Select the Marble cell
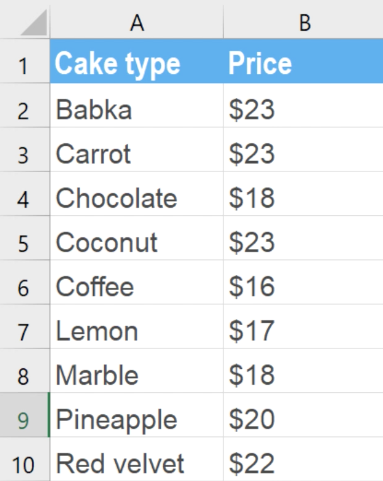 tap(137, 371)
